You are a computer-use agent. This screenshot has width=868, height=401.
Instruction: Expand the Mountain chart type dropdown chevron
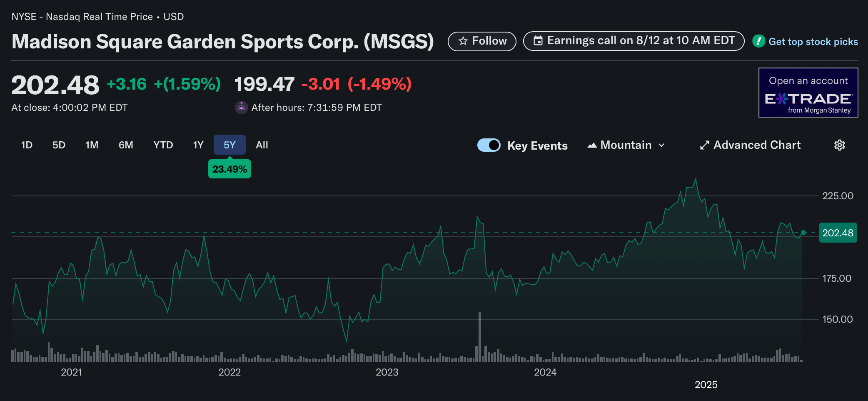[x=661, y=145]
